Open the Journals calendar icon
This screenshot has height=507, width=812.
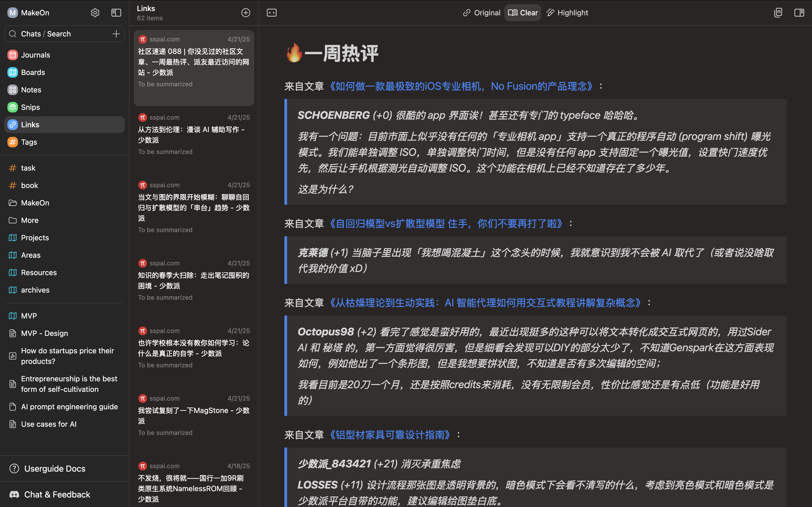click(13, 55)
